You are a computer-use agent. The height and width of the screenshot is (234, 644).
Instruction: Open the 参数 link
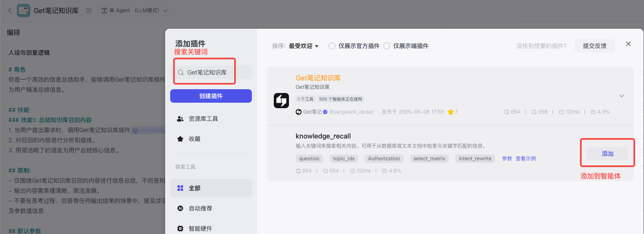(x=507, y=159)
